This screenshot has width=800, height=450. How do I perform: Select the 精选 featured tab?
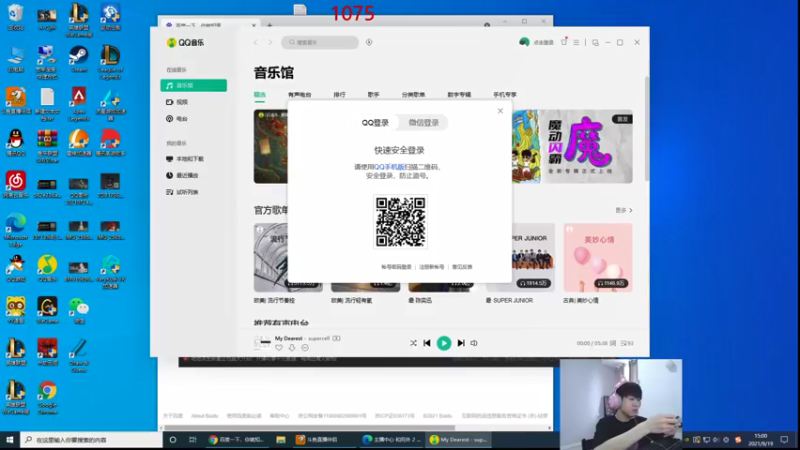(x=260, y=95)
